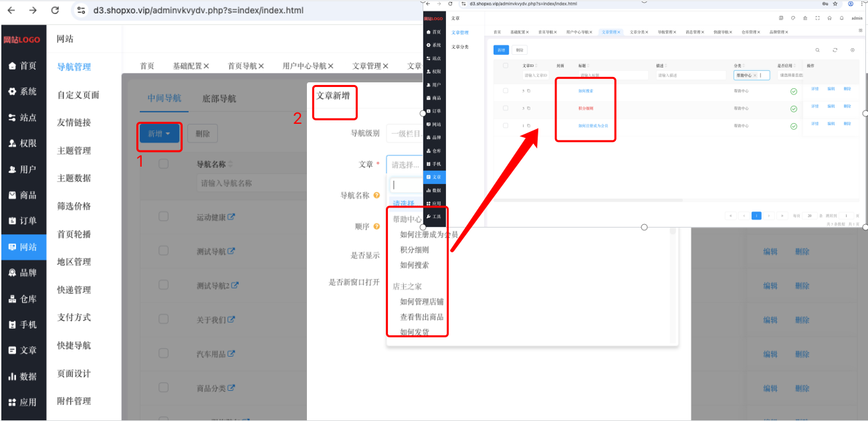Click the green status icon for 如何搜索 in overlay window

[x=793, y=91]
